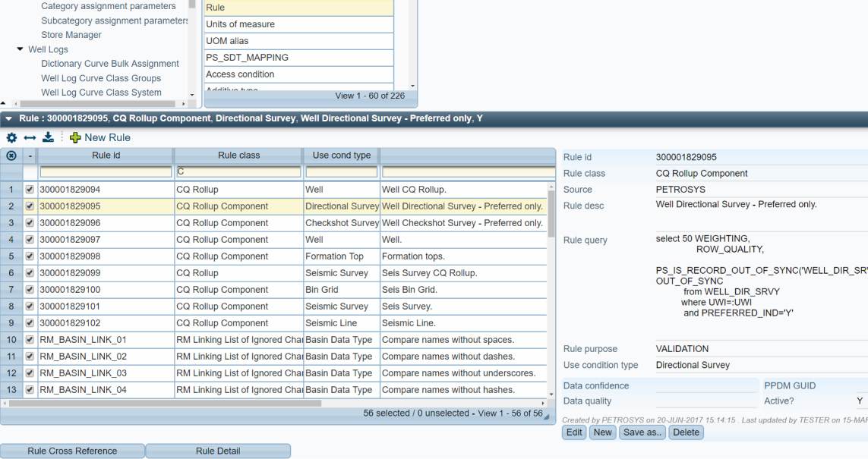Collapse the Well Logs tree node
This screenshot has height=459, width=868.
click(x=20, y=49)
